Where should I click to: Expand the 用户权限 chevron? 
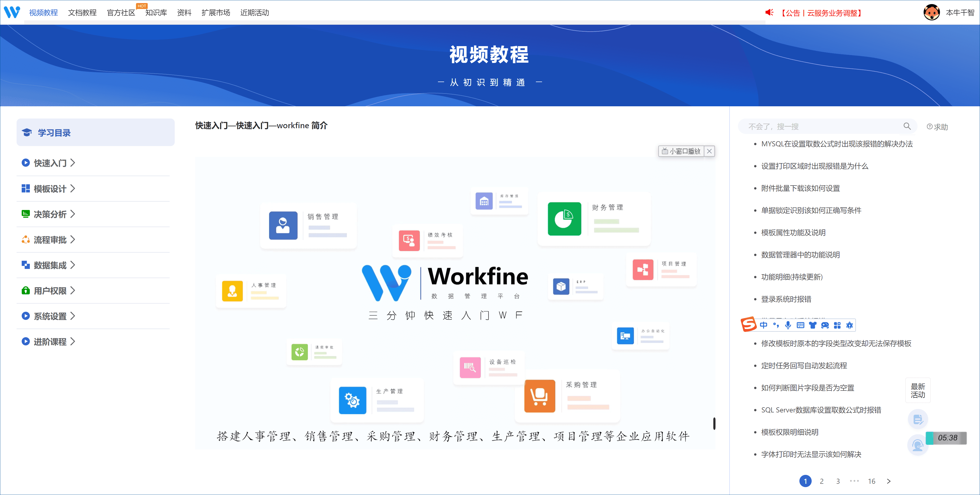click(73, 291)
